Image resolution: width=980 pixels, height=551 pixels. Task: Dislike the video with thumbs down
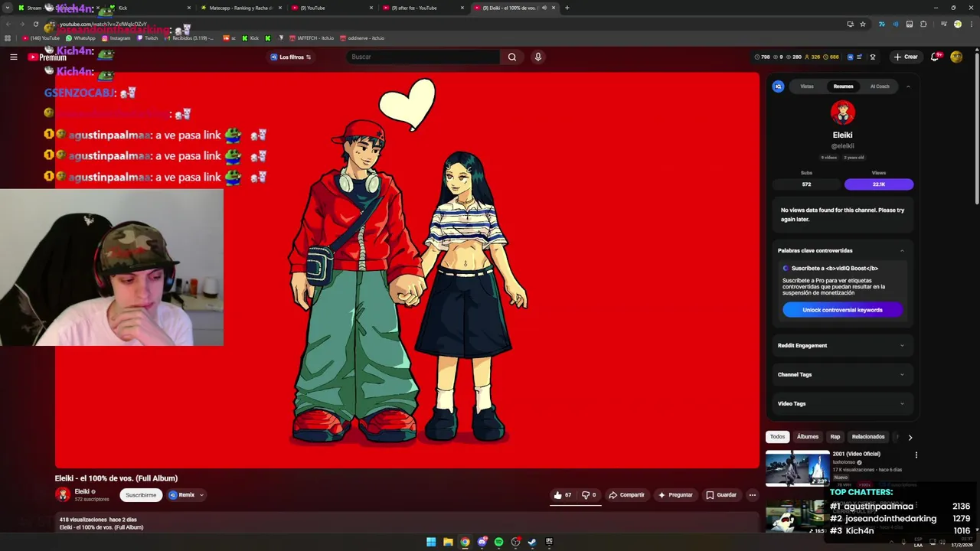(x=589, y=495)
